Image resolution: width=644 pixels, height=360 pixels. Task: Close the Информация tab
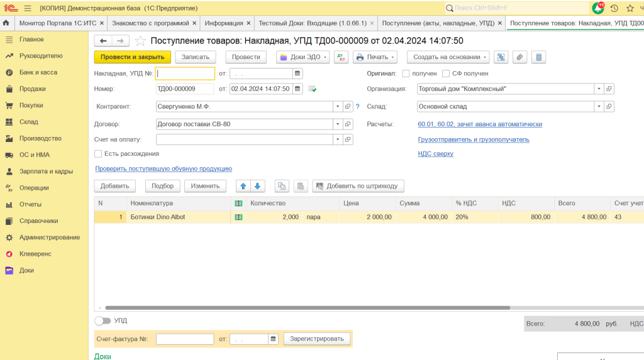tap(248, 23)
